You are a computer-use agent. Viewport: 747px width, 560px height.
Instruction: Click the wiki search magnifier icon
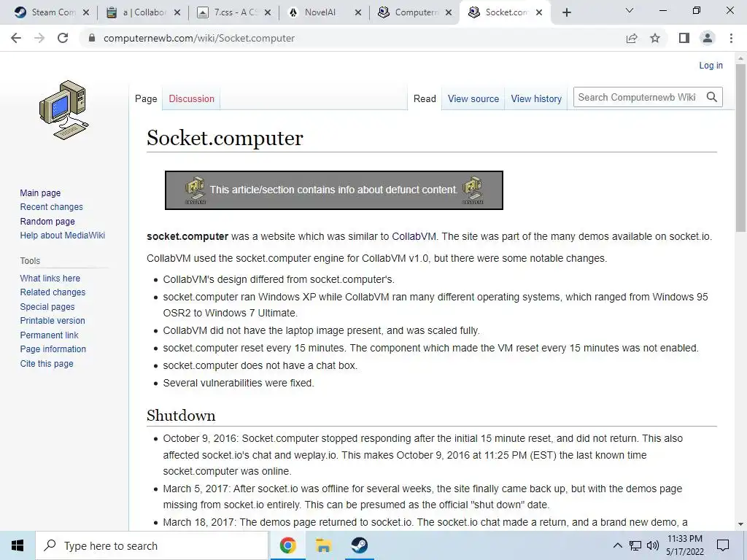point(712,97)
